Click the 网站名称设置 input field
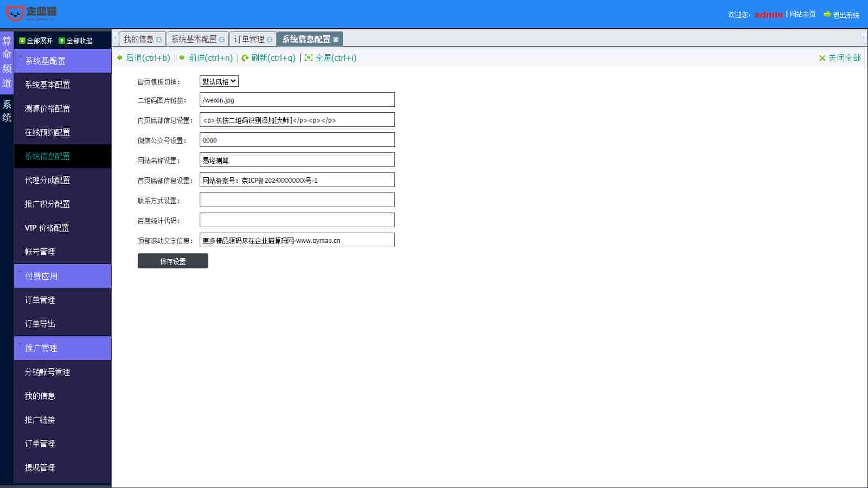Viewport: 868px width, 488px height. coord(297,160)
